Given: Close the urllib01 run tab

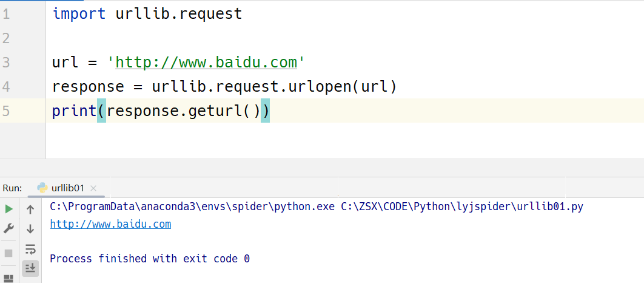Looking at the screenshot, I should 93,188.
